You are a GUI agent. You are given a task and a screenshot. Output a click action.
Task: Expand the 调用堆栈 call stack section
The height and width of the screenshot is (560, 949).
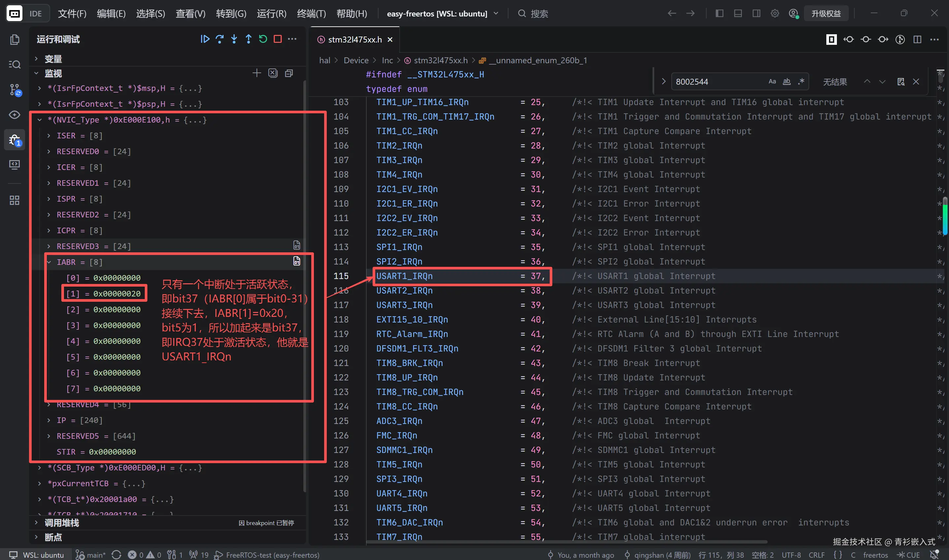click(x=62, y=523)
